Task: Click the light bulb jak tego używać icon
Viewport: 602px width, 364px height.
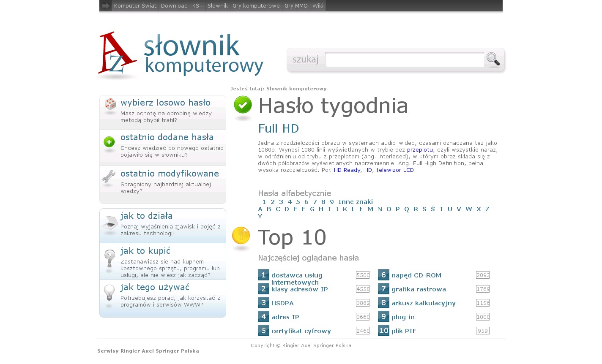Action: coord(109,292)
